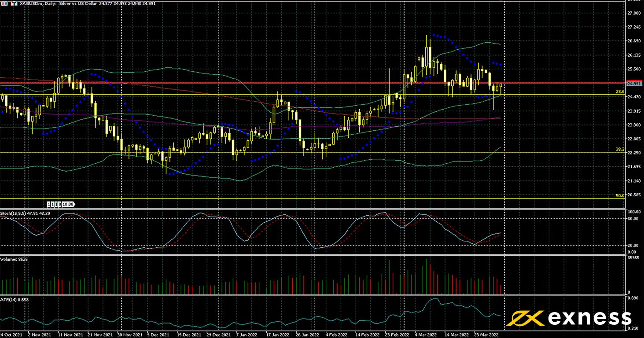Viewport: 644px width, 338px height.
Task: Click the ATR(14) 0.558 indicator label
Action: point(15,299)
